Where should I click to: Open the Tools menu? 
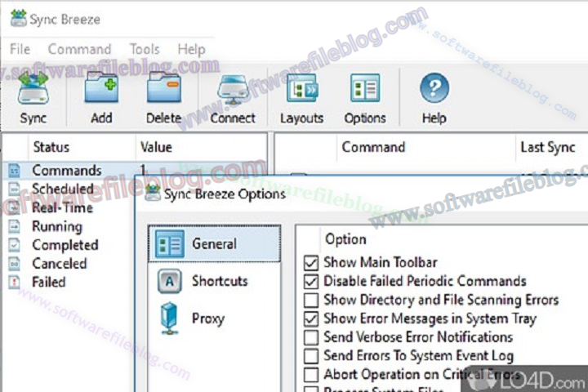[145, 49]
